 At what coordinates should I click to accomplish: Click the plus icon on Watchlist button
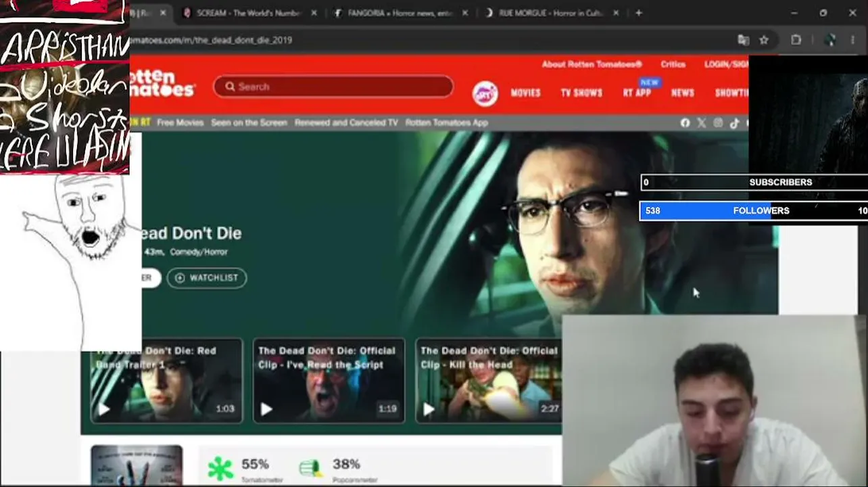click(x=179, y=278)
